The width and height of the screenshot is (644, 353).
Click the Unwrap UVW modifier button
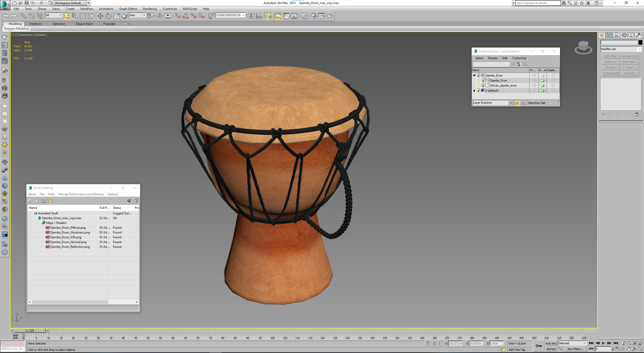click(x=629, y=56)
